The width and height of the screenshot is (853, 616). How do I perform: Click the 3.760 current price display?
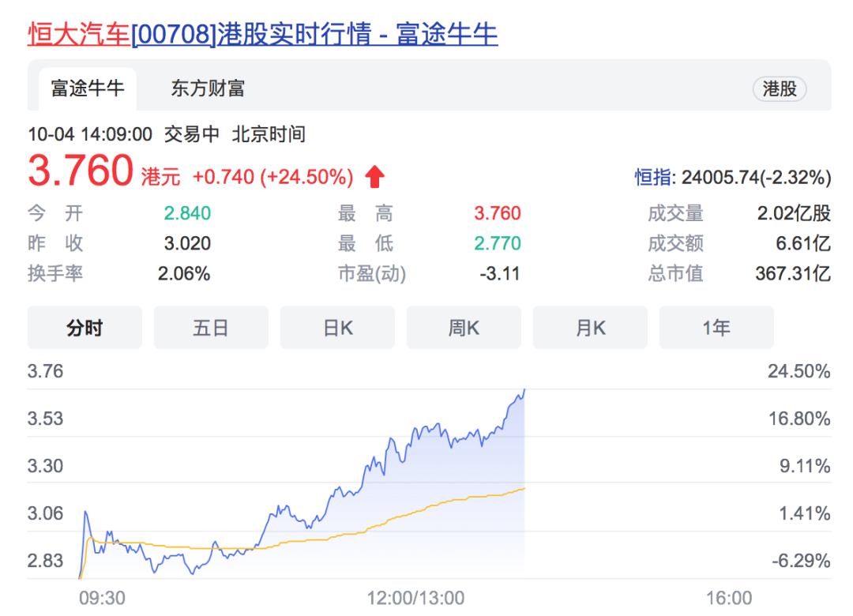pyautogui.click(x=81, y=170)
